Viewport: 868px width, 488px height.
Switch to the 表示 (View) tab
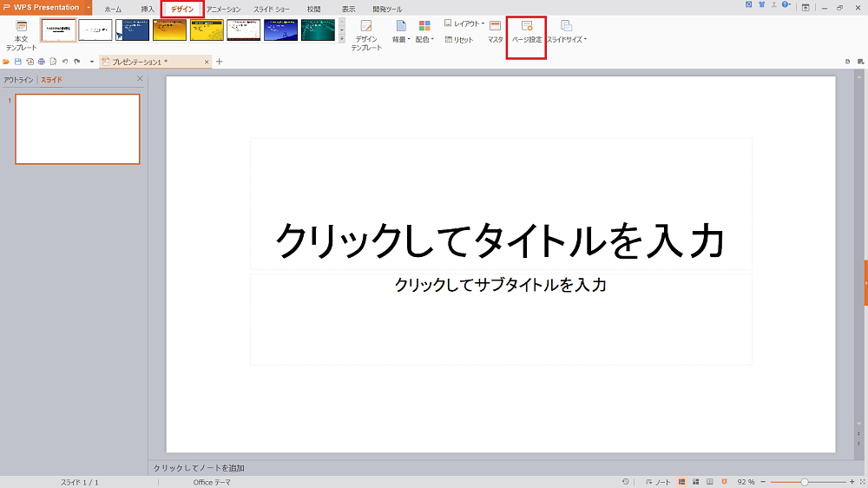(348, 10)
